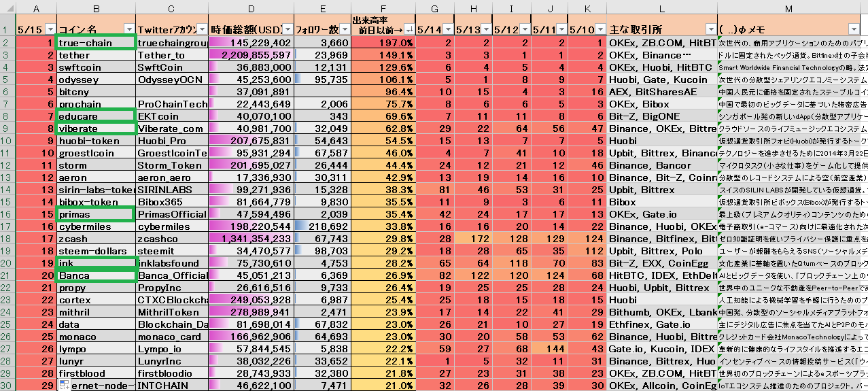Screen dimensions: 868x391
Task: Click the Tether_to Twitter account cell
Action: click(172, 55)
